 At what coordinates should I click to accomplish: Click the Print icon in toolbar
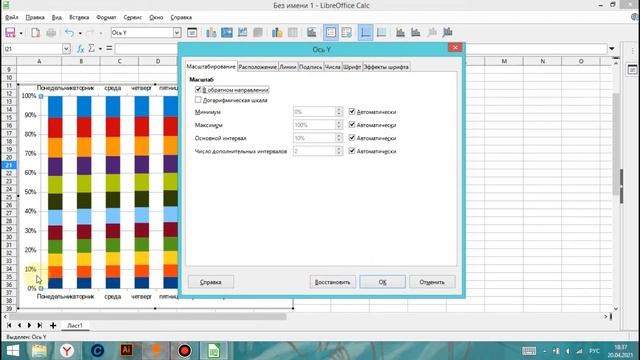[51, 33]
